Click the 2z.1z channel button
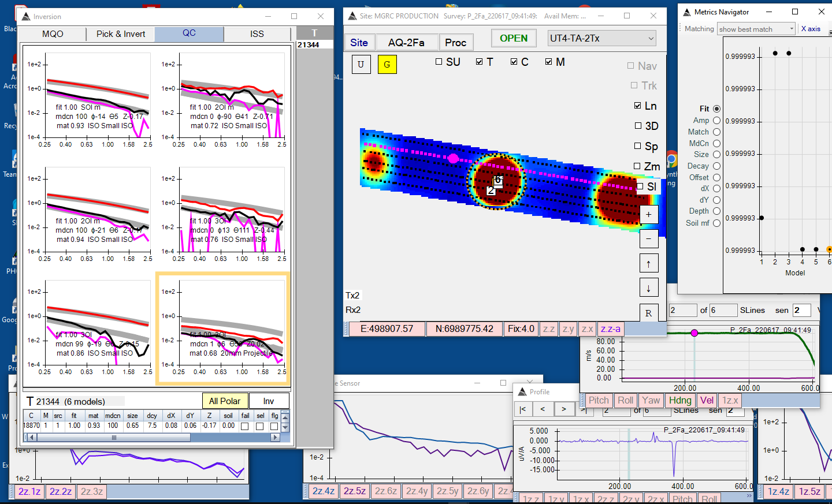The height and width of the screenshot is (504, 832). click(x=29, y=491)
